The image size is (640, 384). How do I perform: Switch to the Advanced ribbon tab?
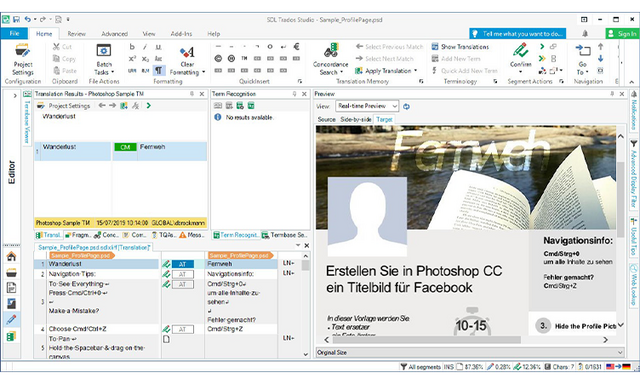[x=114, y=34]
